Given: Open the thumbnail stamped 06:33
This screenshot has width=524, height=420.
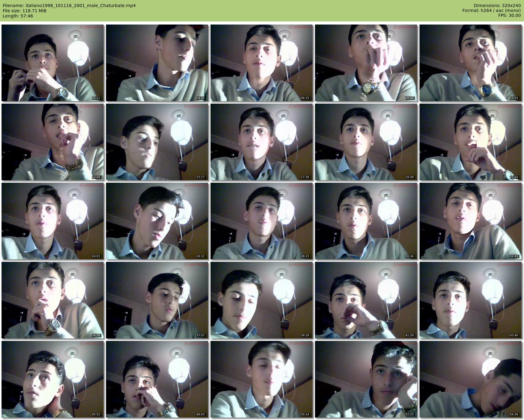Looking at the screenshot, I should coord(262,63).
